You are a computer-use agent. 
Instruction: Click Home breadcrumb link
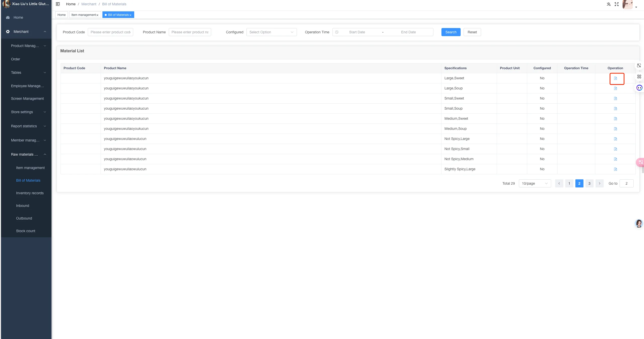click(71, 4)
